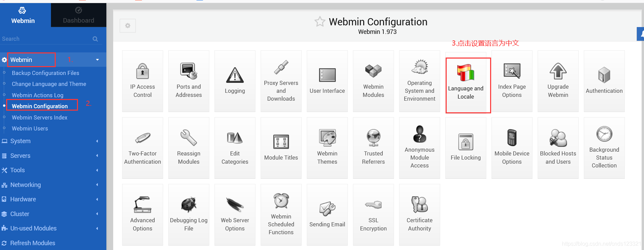644x250 pixels.
Task: Open Webmin Servers Index
Action: coord(40,117)
